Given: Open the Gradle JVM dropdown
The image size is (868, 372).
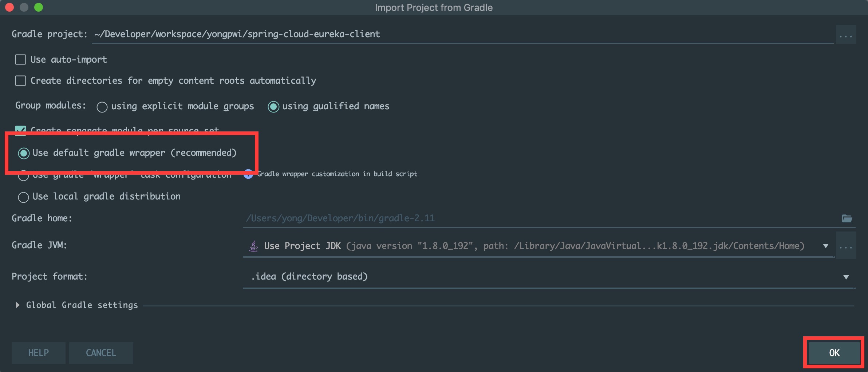Looking at the screenshot, I should coord(826,246).
